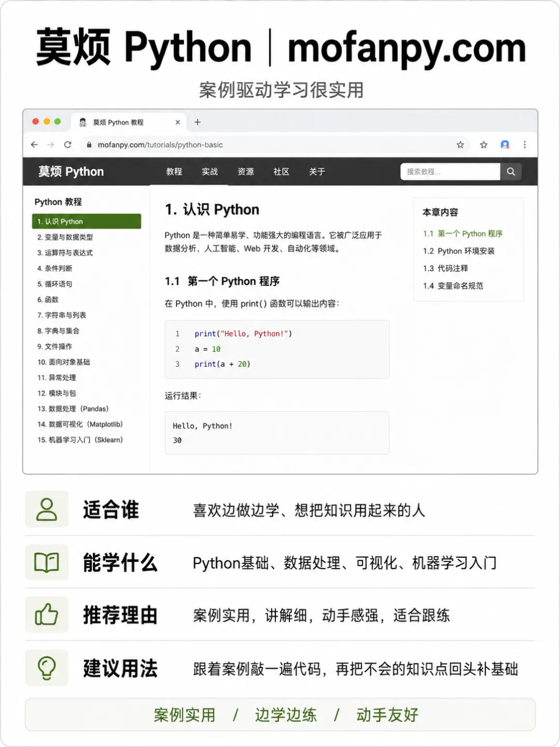Image resolution: width=560 pixels, height=747 pixels.
Task: Open the 教程 nav item
Action: point(174,172)
